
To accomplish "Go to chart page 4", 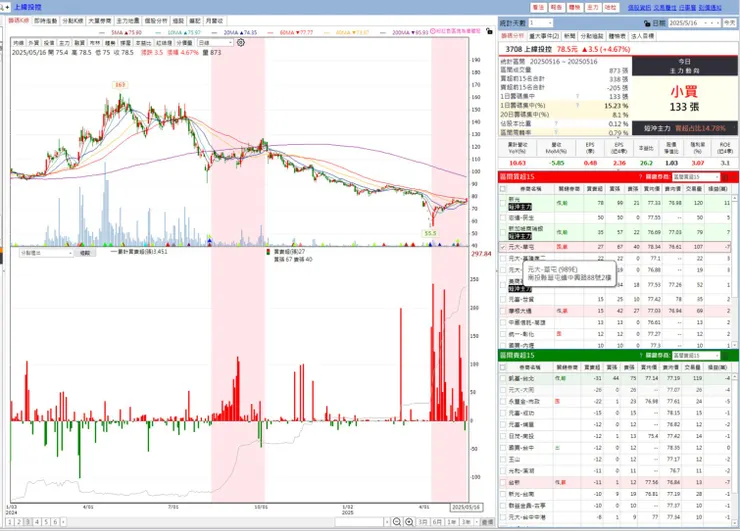I will [x=37, y=522].
